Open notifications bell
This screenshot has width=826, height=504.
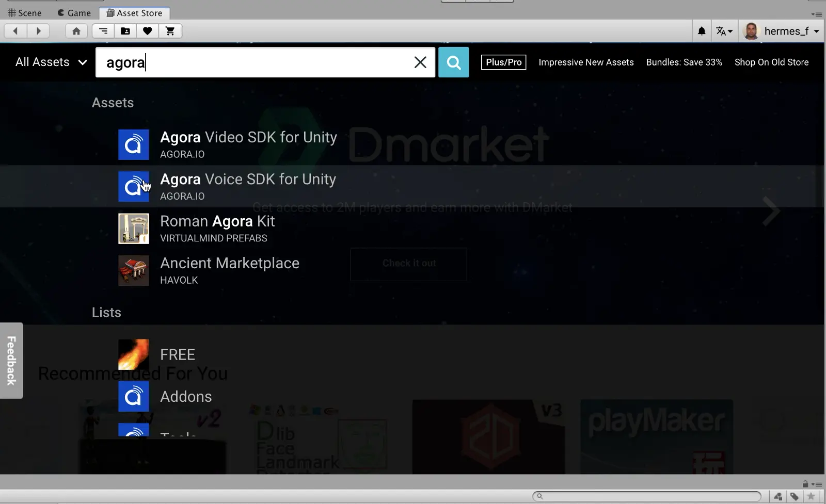pyautogui.click(x=702, y=31)
